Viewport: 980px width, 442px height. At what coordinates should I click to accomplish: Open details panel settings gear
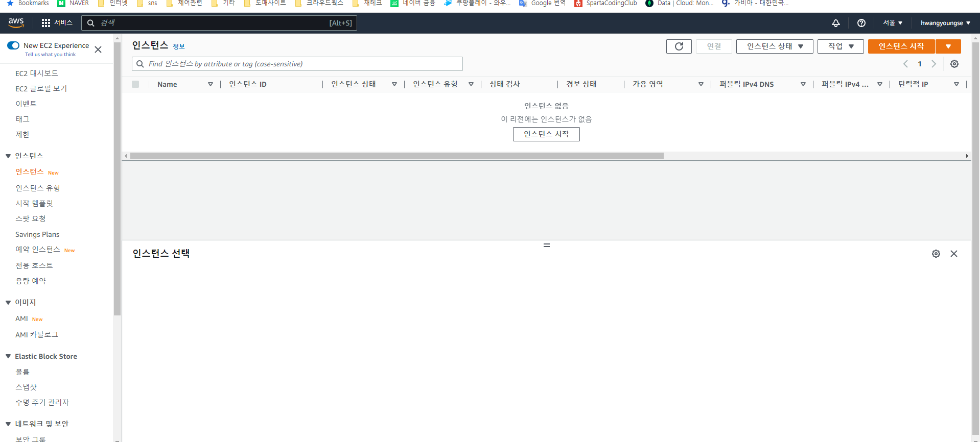pyautogui.click(x=936, y=254)
